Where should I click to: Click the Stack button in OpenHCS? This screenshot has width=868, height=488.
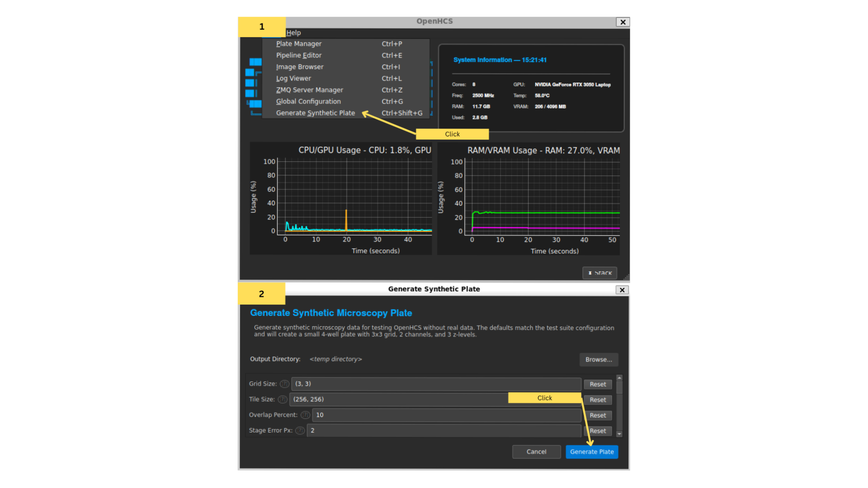click(x=599, y=273)
